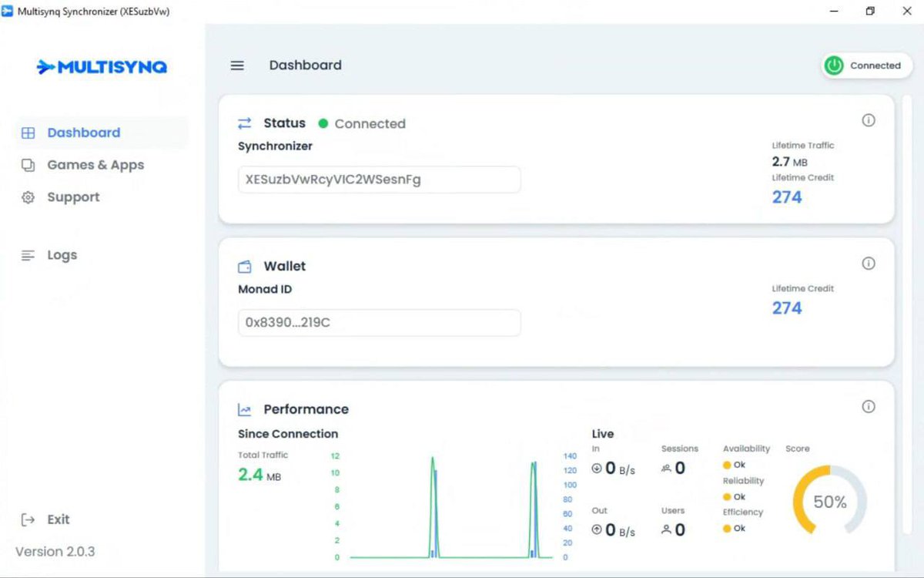
Task: Minimize the Multisynq window
Action: click(835, 11)
